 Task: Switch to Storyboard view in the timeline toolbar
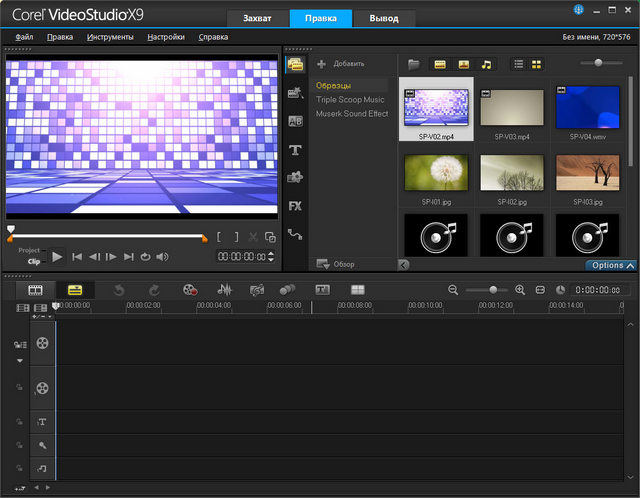click(x=35, y=289)
